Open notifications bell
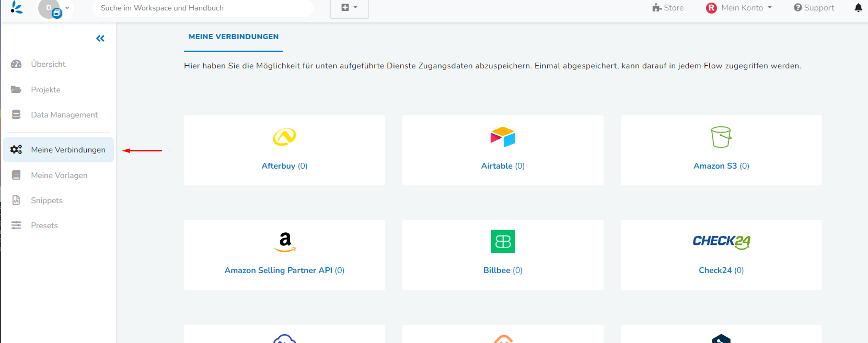 pyautogui.click(x=858, y=8)
